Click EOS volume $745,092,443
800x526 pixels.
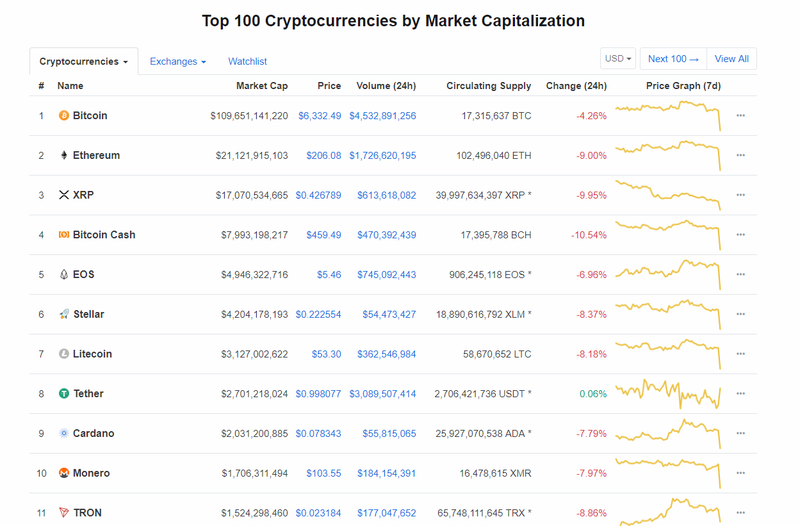click(x=387, y=274)
